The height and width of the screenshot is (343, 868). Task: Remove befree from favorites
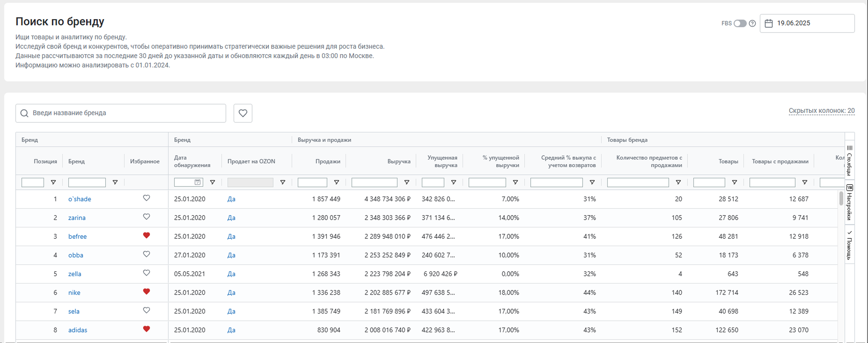(146, 236)
